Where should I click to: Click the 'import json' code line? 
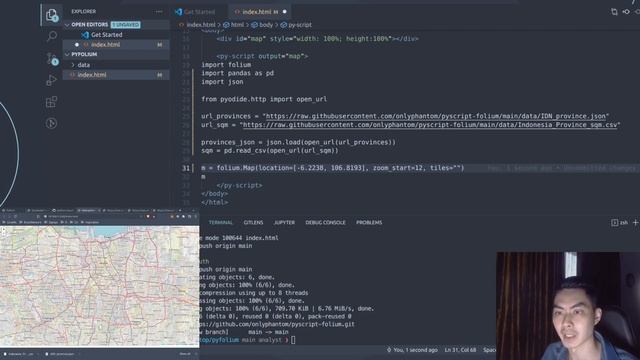click(x=222, y=82)
